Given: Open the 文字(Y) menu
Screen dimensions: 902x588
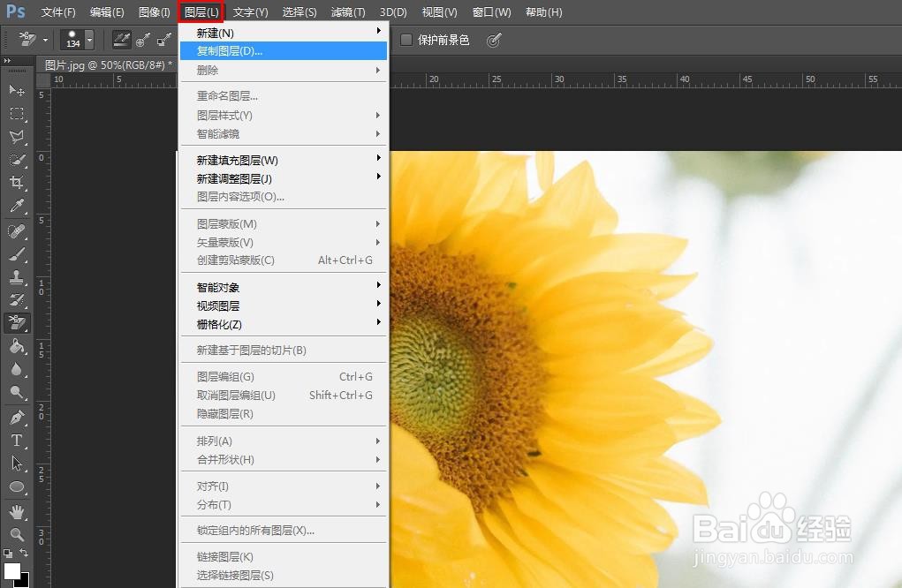Looking at the screenshot, I should [x=250, y=12].
